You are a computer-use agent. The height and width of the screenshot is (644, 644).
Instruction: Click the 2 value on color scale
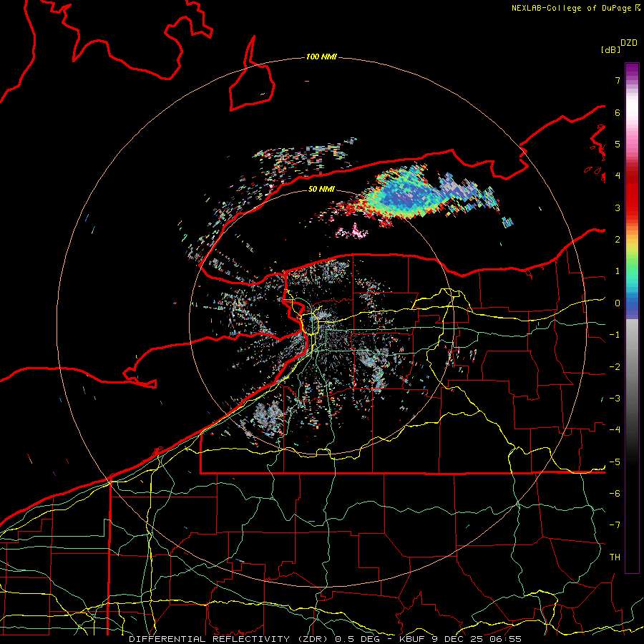tap(618, 240)
